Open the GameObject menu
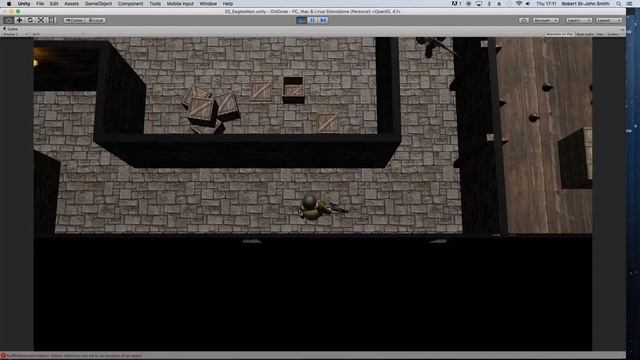 tap(98, 4)
